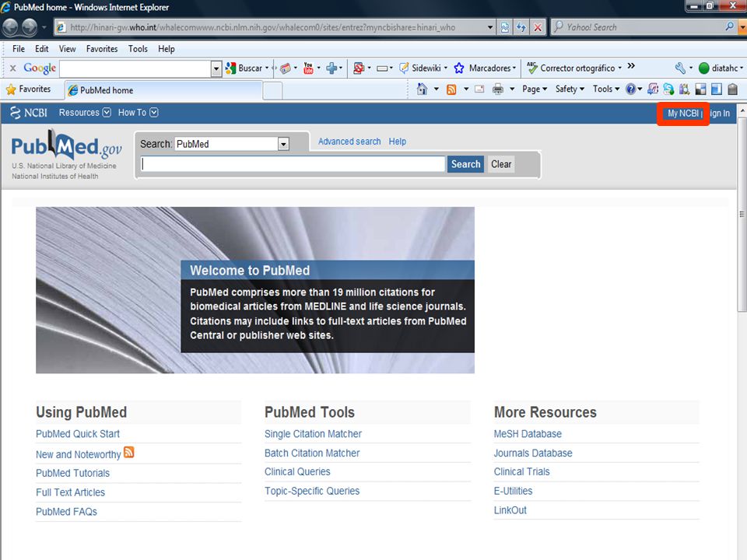This screenshot has height=560, width=747.
Task: Open compatibility view icon in address bar
Action: point(504,27)
